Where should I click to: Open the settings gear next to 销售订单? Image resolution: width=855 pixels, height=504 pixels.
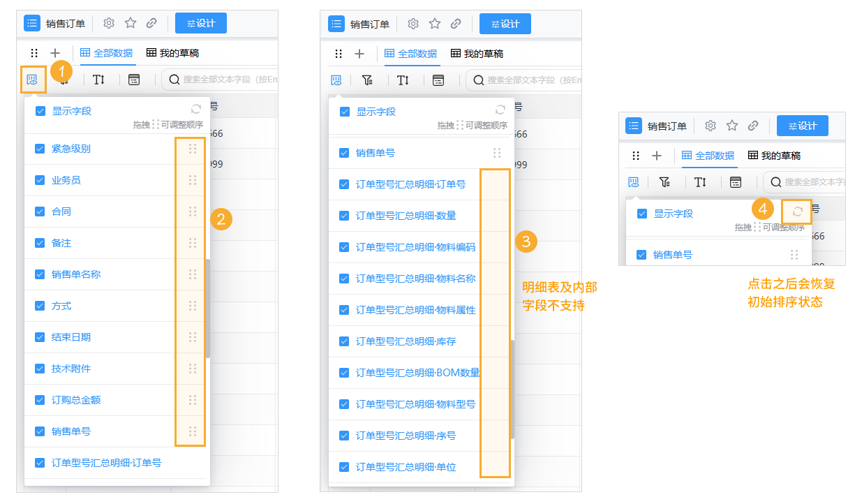(x=109, y=22)
